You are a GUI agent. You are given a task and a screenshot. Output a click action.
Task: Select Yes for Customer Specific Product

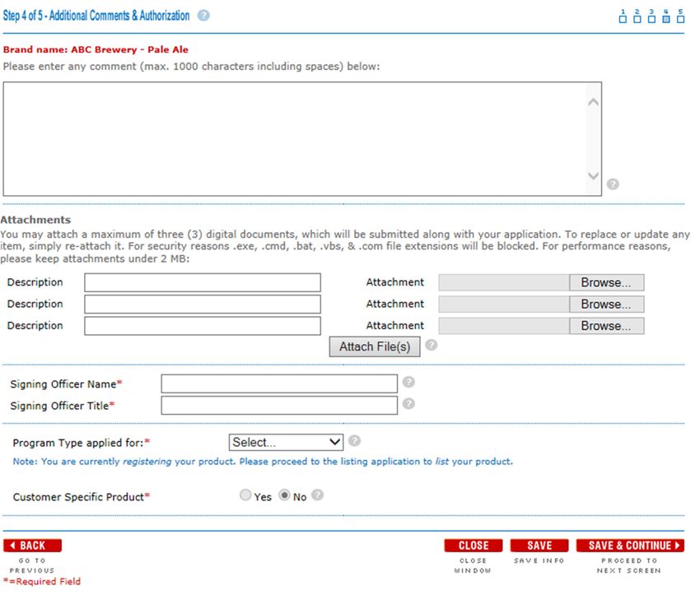tap(245, 495)
